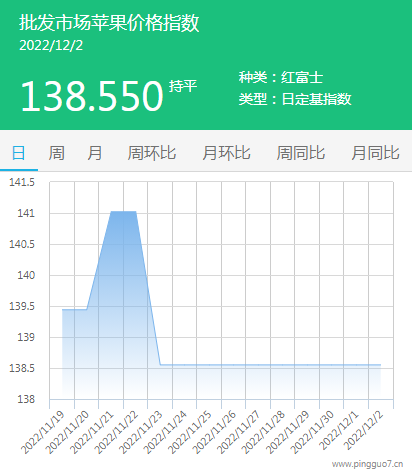This screenshot has width=412, height=474.
Task: Click the www.pingguo7.cn watermark link
Action: [x=367, y=464]
